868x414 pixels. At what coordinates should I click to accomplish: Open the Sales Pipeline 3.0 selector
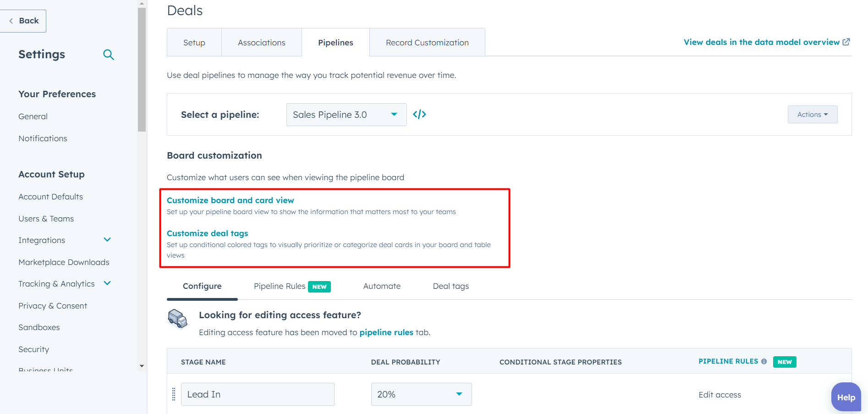click(346, 114)
